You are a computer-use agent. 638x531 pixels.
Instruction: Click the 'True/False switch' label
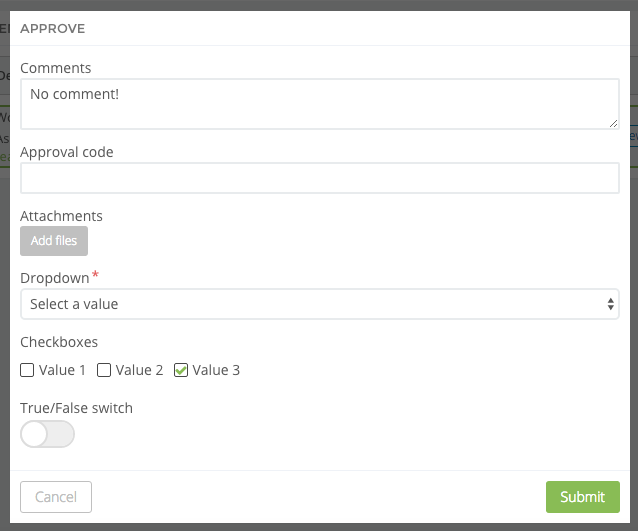[76, 408]
